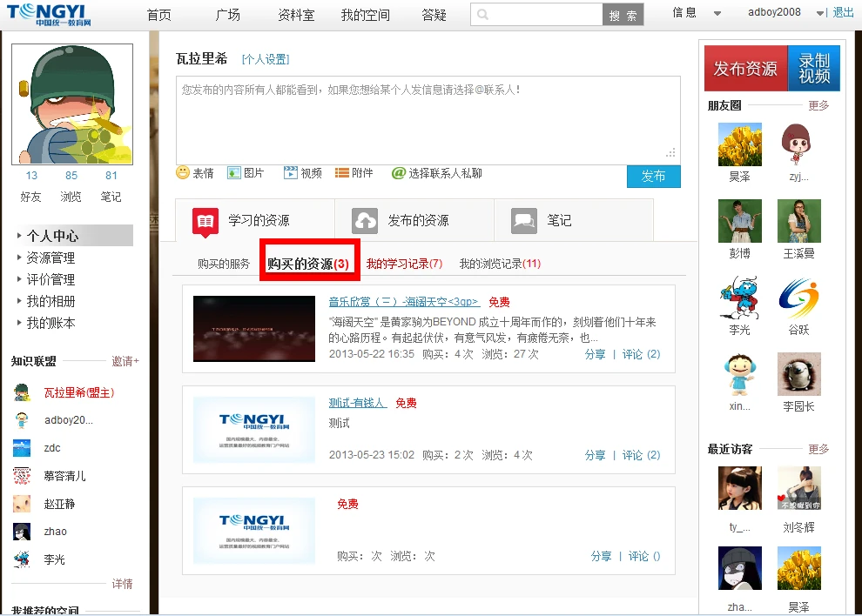862x616 pixels.
Task: Add an attachment with 附件
Action: coord(354,173)
